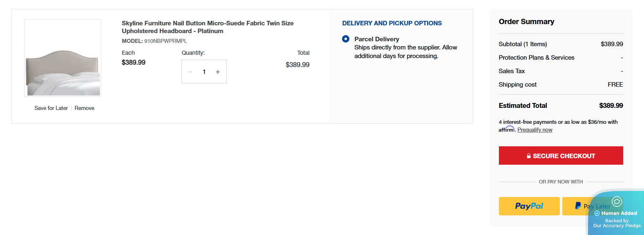Screen dimensions: 644x235
Task: Click the Affirm logo
Action: pyautogui.click(x=507, y=130)
